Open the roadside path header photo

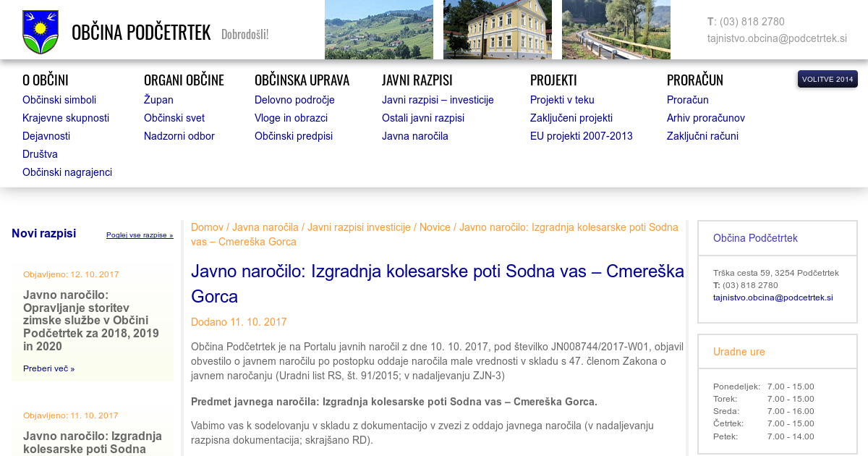click(x=616, y=30)
